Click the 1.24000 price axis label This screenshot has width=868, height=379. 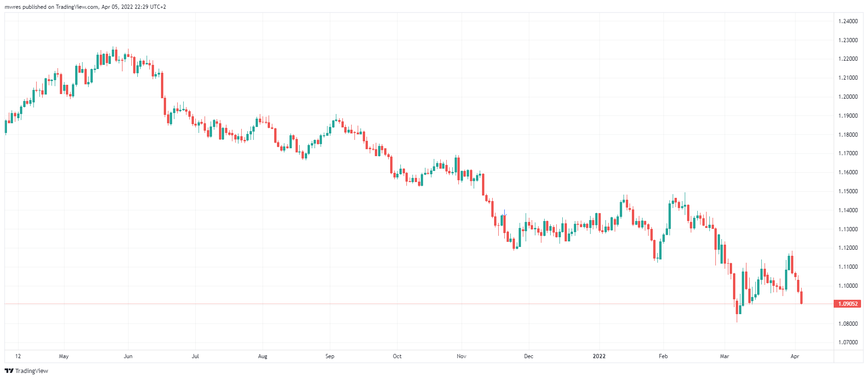(x=848, y=21)
